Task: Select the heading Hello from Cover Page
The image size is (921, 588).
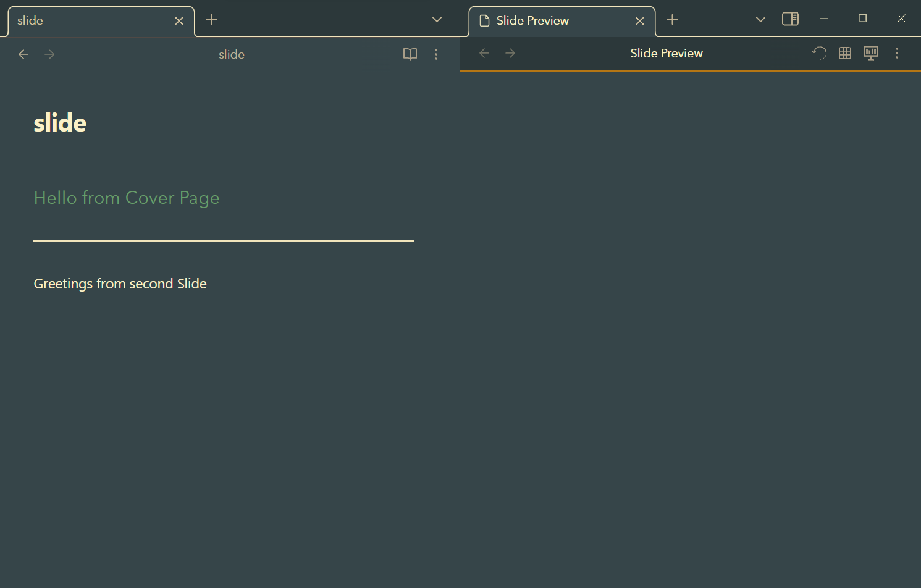Action: (127, 198)
